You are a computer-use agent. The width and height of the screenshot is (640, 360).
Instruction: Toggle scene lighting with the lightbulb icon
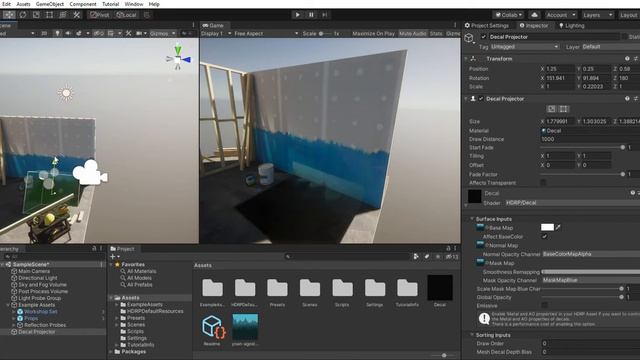click(58, 33)
